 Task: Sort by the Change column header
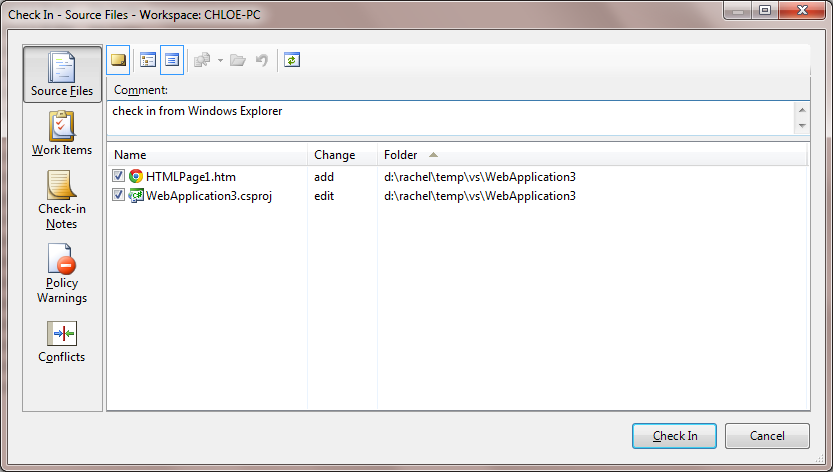(334, 155)
